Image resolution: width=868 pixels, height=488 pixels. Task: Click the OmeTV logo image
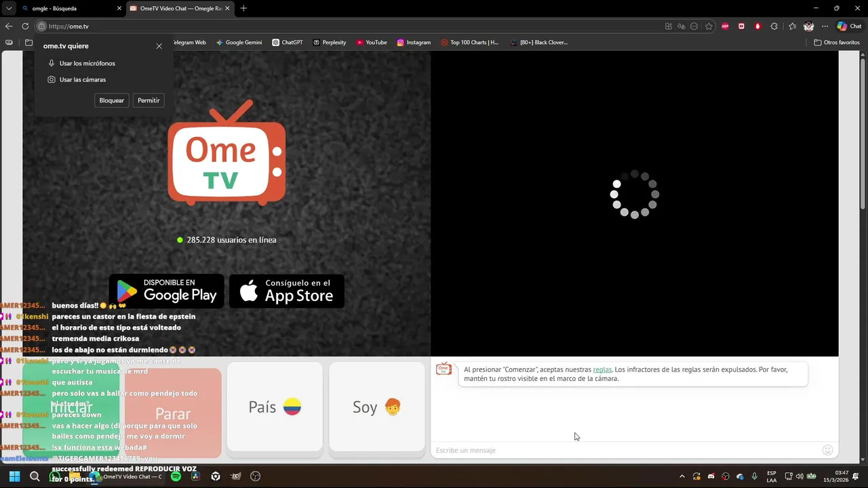click(226, 152)
